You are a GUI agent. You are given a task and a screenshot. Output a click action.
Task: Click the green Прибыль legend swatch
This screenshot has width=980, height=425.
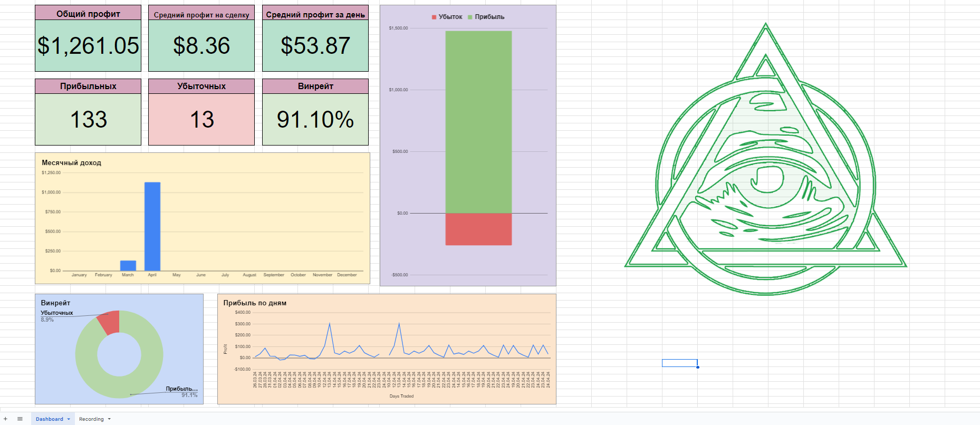[x=470, y=17]
